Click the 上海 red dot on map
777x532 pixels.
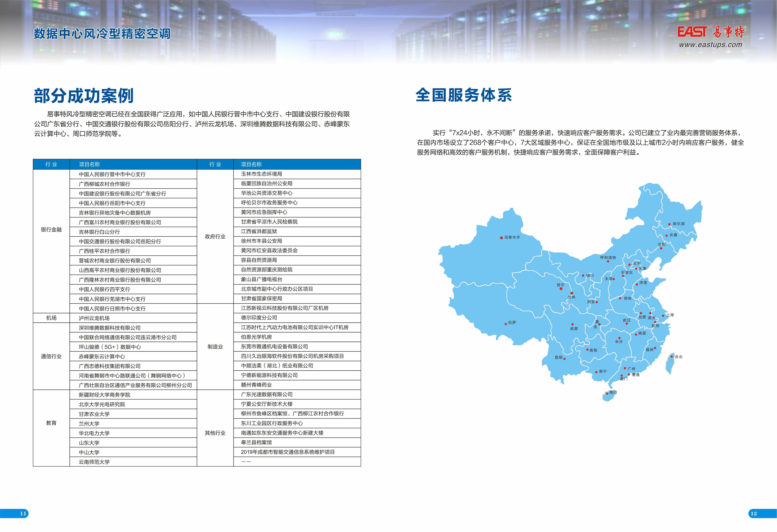(x=663, y=316)
